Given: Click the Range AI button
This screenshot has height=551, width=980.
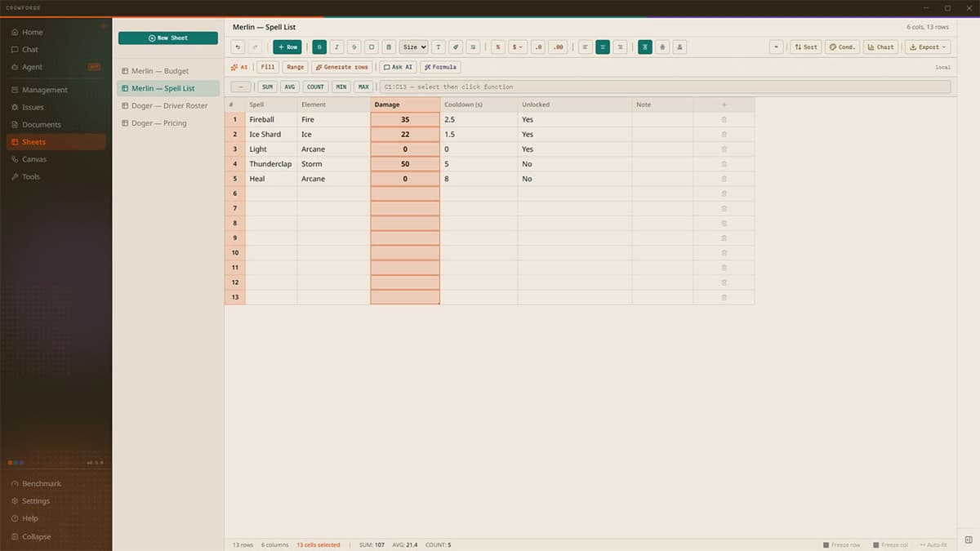Looking at the screenshot, I should (295, 67).
